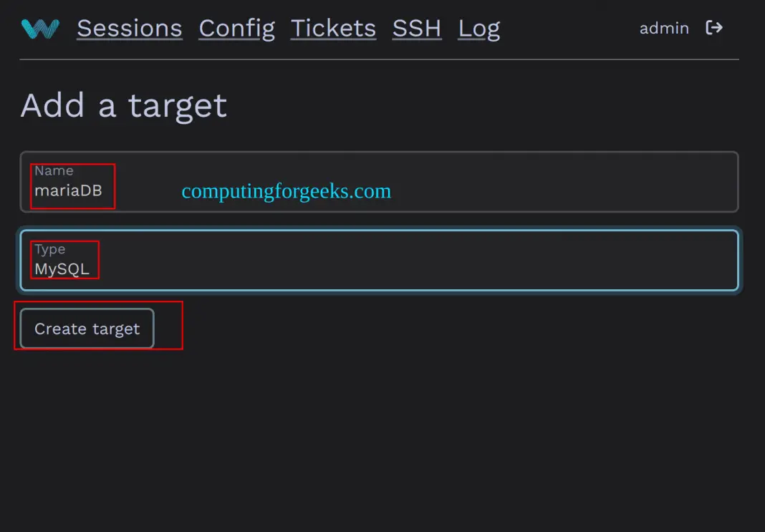This screenshot has height=532, width=765.
Task: View the Log page
Action: (478, 28)
